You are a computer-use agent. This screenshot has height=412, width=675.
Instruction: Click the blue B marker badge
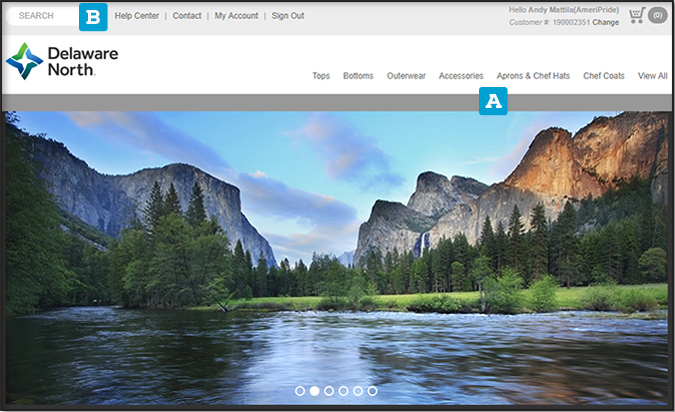(x=93, y=17)
